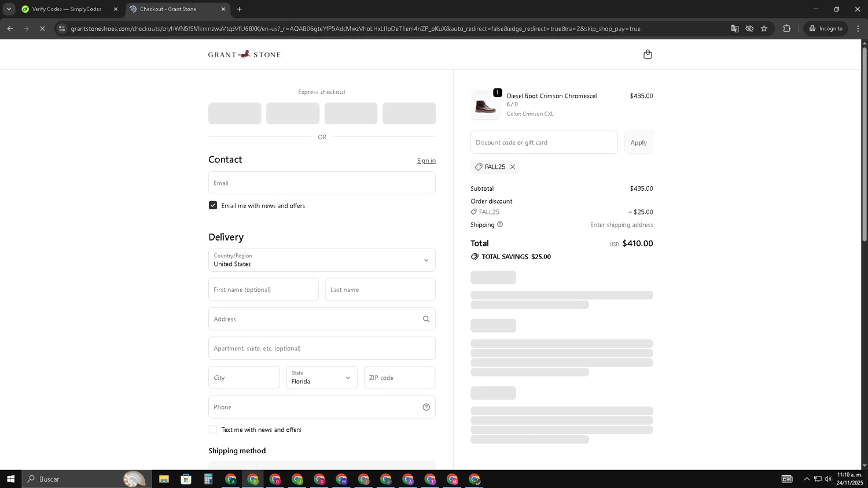
Task: Click the ZIP code field
Action: click(x=400, y=378)
